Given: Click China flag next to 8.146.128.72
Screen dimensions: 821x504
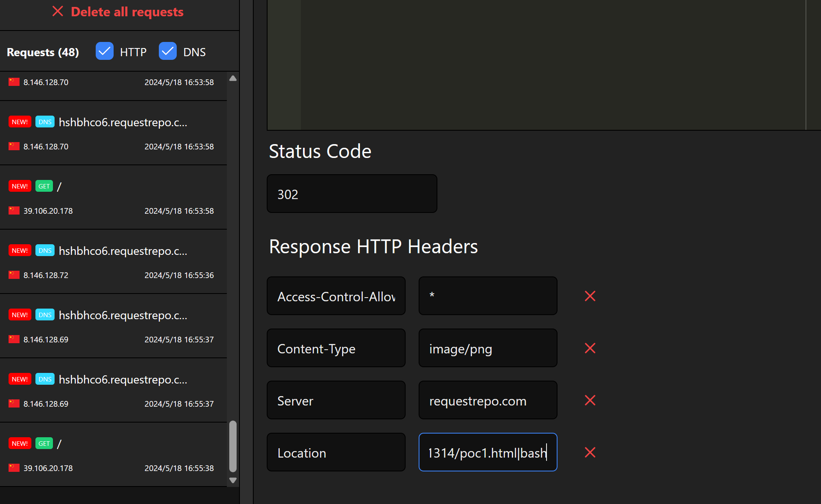Looking at the screenshot, I should [14, 275].
